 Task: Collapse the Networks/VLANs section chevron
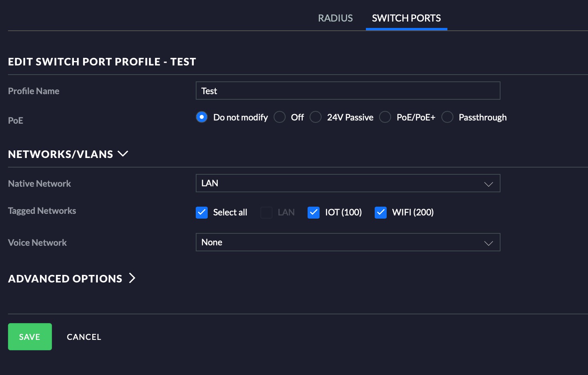point(123,154)
